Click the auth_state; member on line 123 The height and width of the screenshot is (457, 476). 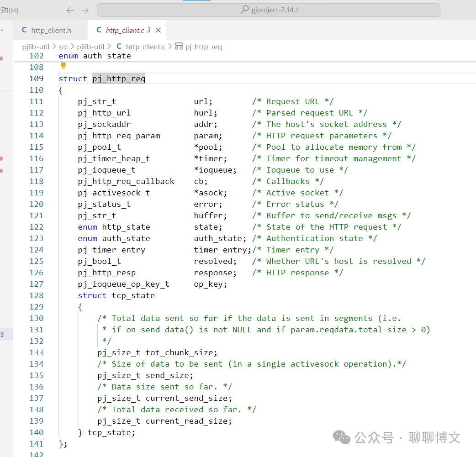[220, 238]
